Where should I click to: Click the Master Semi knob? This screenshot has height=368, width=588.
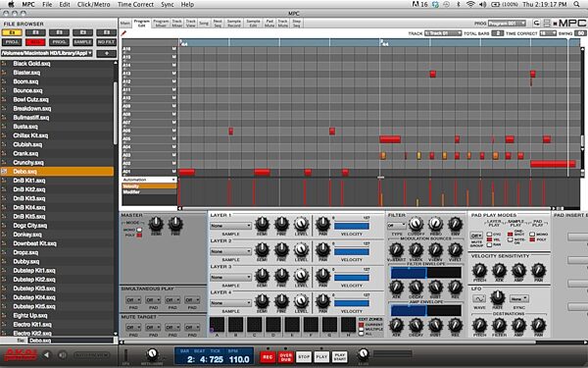point(156,224)
